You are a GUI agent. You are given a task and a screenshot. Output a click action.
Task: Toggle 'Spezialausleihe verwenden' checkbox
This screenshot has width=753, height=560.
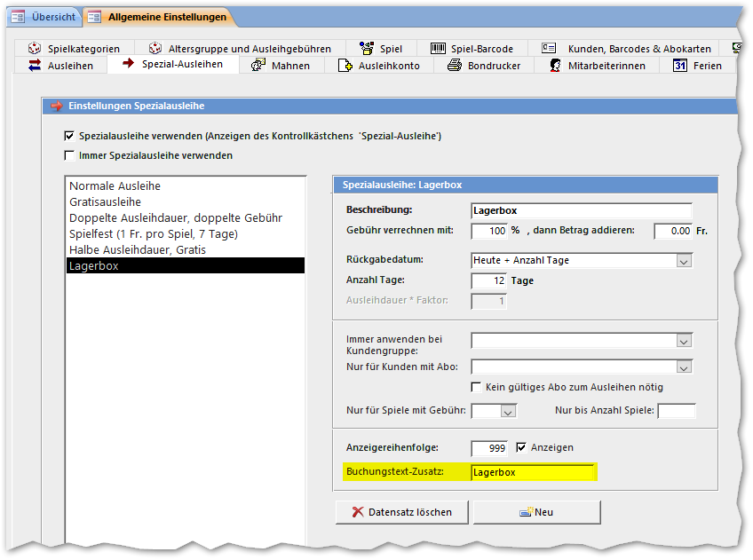69,136
